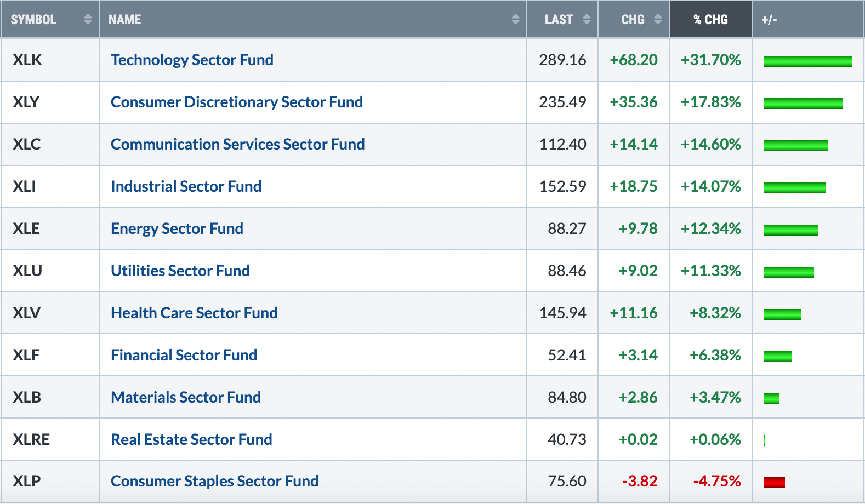Screen dimensions: 865x504
Task: Click the red bar for XLP
Action: pos(774,482)
